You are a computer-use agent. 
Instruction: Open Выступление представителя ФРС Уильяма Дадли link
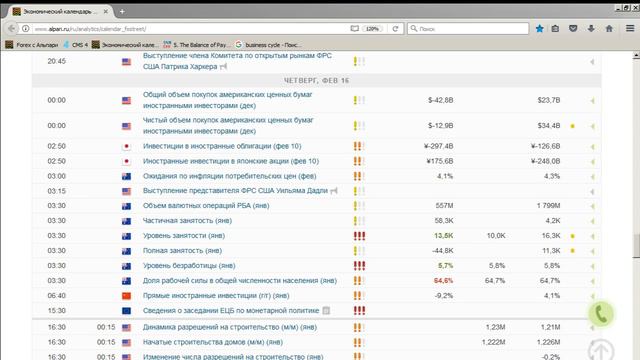coord(235,191)
